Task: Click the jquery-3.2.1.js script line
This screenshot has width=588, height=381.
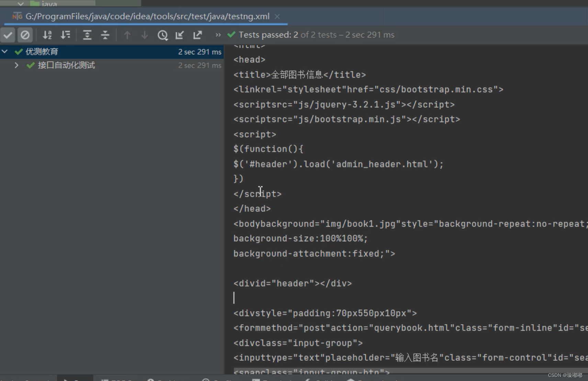Action: pyautogui.click(x=344, y=104)
